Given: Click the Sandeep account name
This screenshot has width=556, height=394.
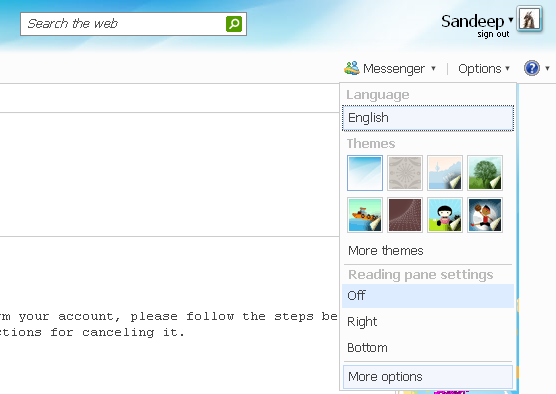Looking at the screenshot, I should [x=472, y=21].
